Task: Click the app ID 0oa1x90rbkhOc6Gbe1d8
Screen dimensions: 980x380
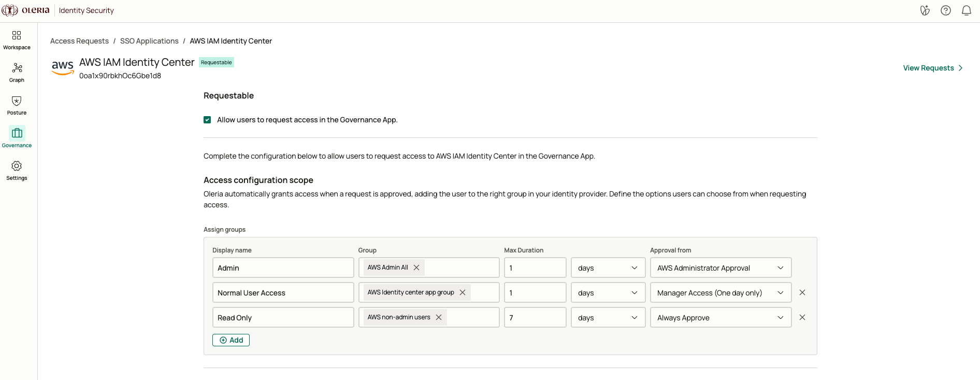Action: (120, 76)
